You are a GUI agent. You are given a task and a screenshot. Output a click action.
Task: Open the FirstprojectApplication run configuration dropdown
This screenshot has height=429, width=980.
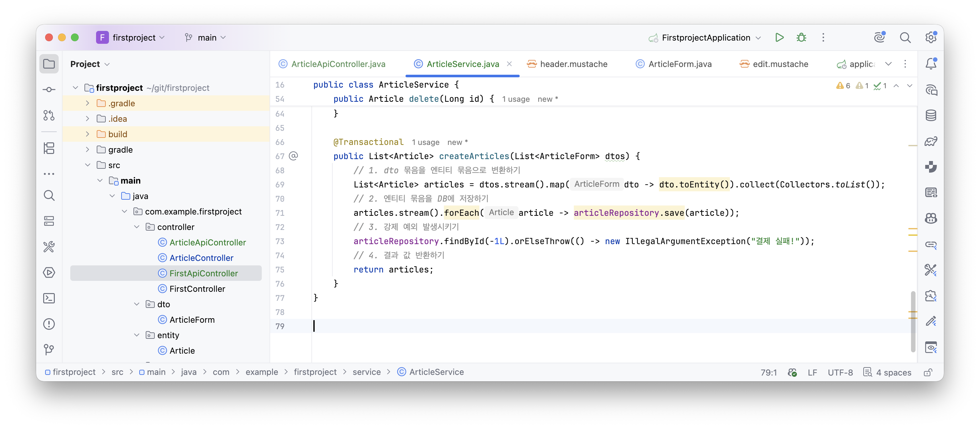(705, 37)
